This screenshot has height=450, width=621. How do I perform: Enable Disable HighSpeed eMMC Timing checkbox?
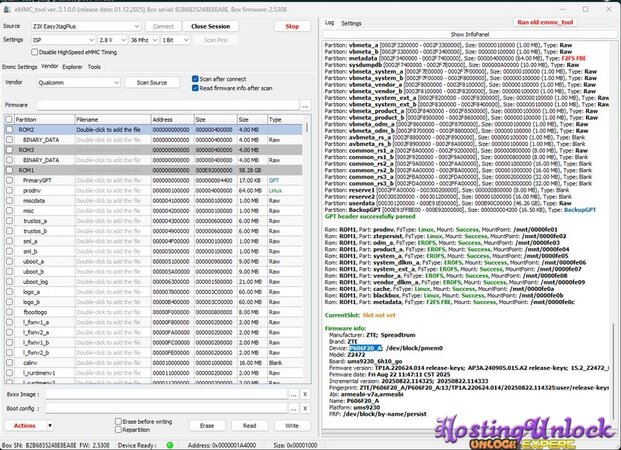tap(35, 51)
